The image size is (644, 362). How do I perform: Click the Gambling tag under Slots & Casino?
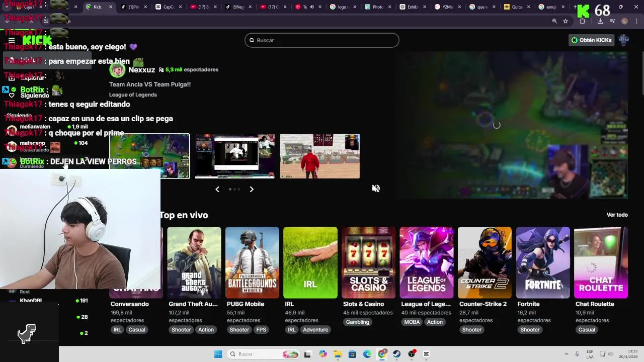pyautogui.click(x=358, y=322)
